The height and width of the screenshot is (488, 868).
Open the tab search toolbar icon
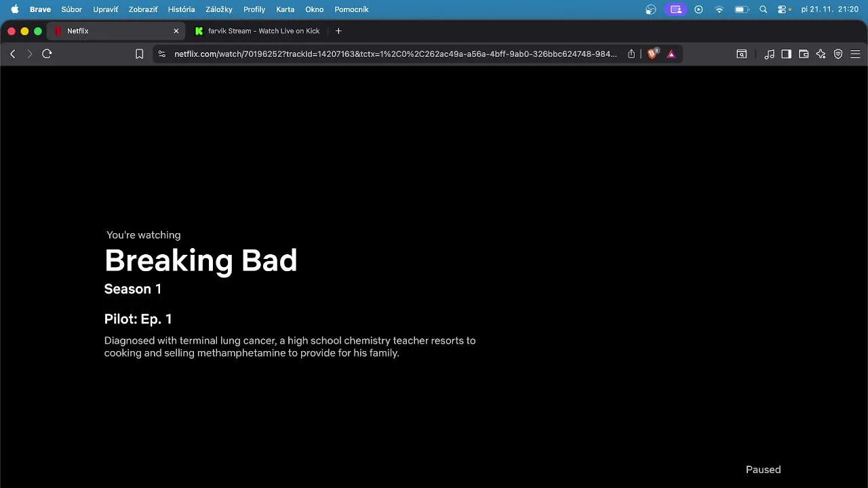click(742, 54)
